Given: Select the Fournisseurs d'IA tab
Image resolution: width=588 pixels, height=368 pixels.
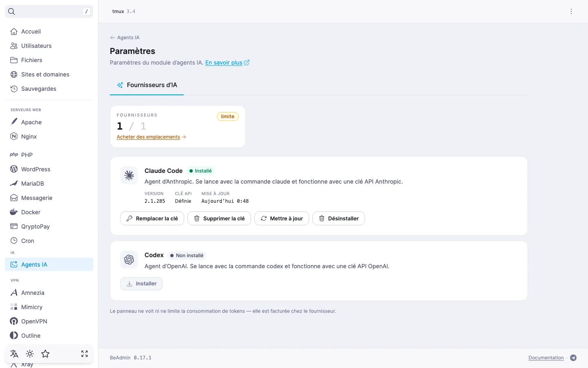Looking at the screenshot, I should [x=147, y=85].
